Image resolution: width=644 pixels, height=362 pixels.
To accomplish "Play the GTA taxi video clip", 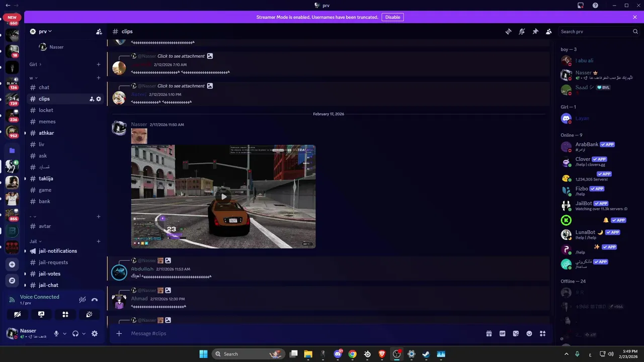I will point(223,197).
